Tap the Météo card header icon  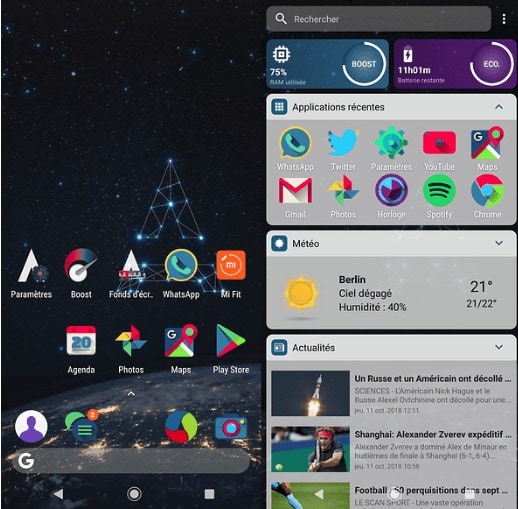[279, 243]
